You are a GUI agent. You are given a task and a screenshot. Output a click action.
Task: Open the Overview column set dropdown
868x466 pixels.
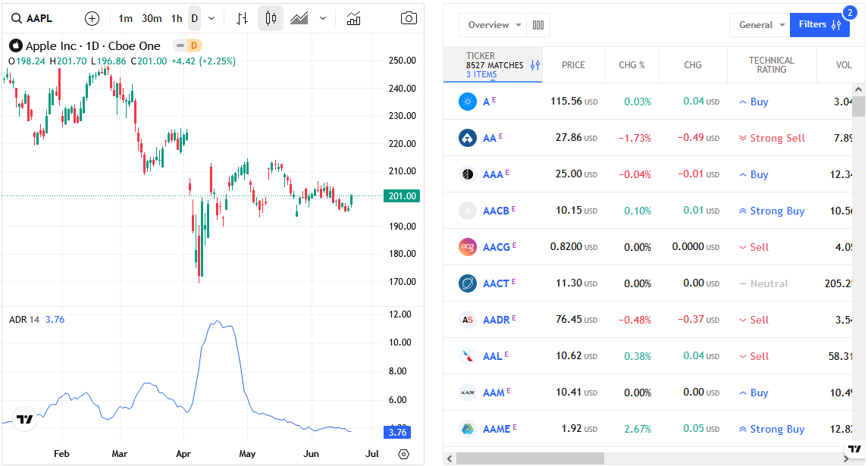click(495, 25)
